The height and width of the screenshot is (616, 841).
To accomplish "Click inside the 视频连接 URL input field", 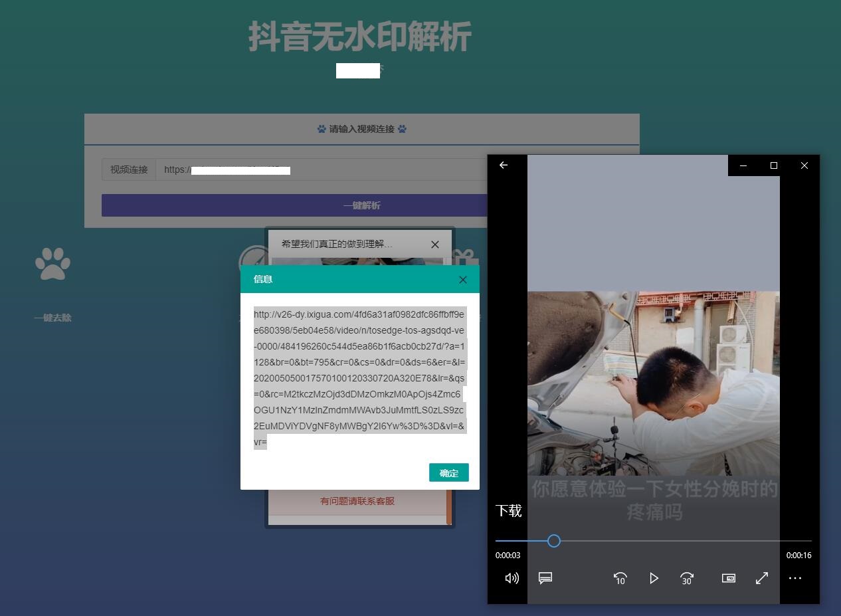I will (299, 169).
